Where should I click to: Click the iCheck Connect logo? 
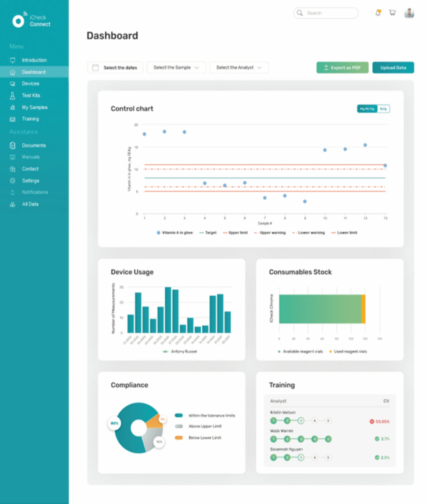pyautogui.click(x=18, y=21)
